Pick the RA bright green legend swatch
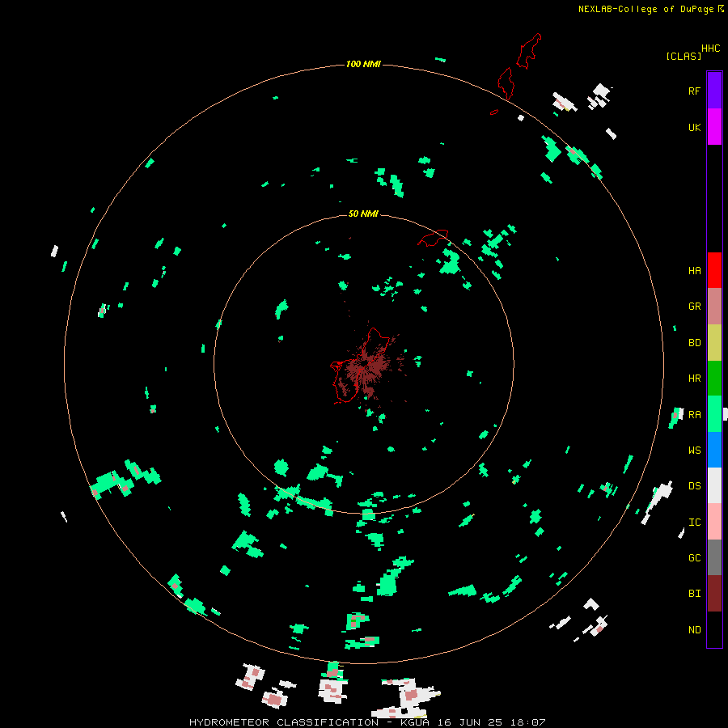 pos(714,414)
